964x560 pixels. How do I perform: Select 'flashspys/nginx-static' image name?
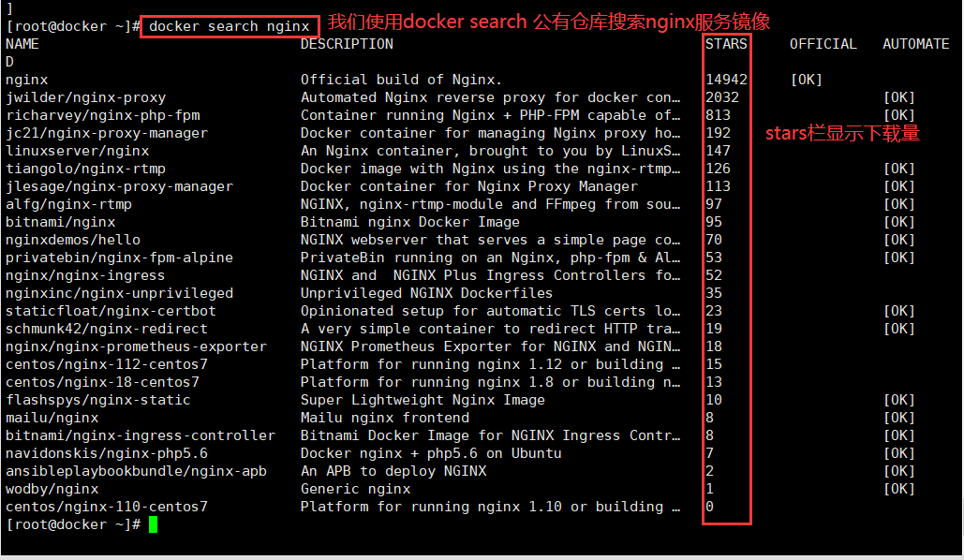pyautogui.click(x=98, y=401)
